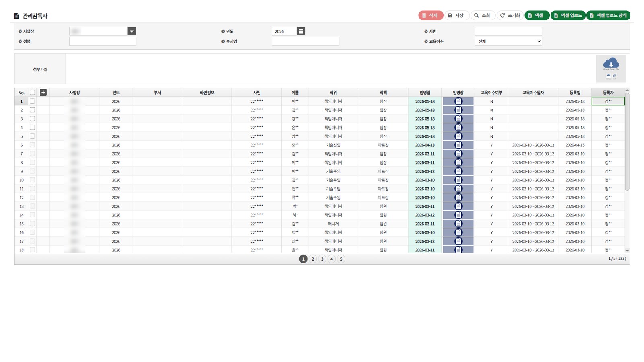Go to page 3 of the grid
The height and width of the screenshot is (362, 644).
coord(322,259)
